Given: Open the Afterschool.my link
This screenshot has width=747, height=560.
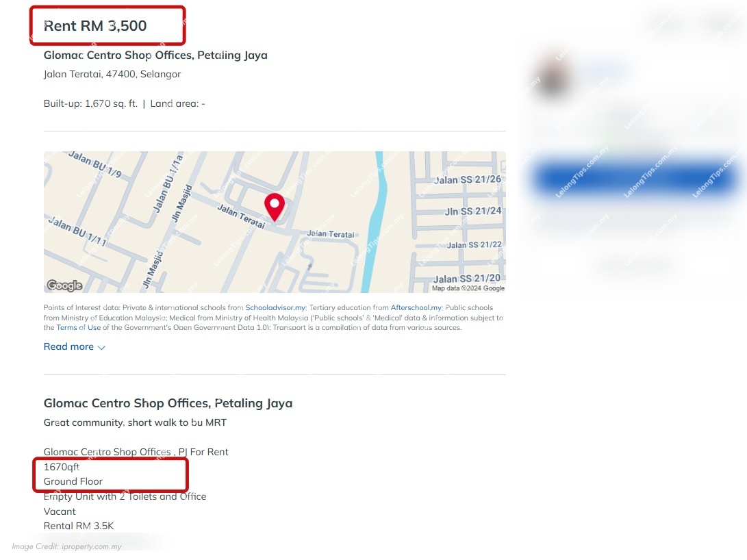Looking at the screenshot, I should pos(416,307).
